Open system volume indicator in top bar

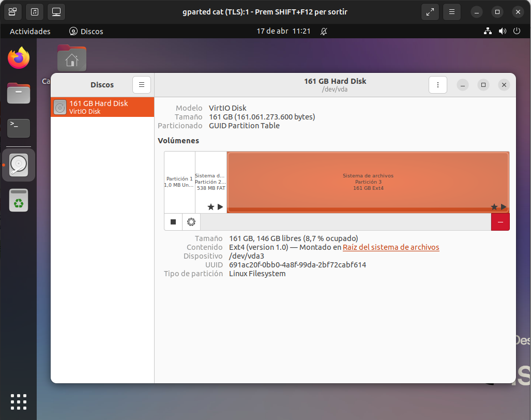tap(502, 31)
